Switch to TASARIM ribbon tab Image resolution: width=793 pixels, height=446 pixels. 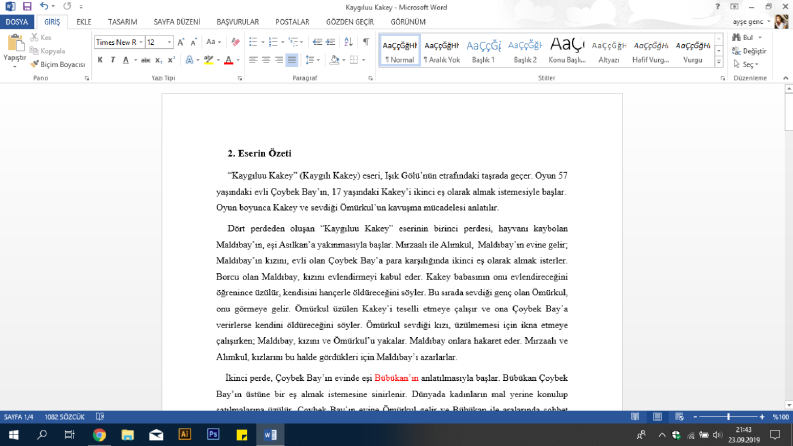(x=122, y=22)
